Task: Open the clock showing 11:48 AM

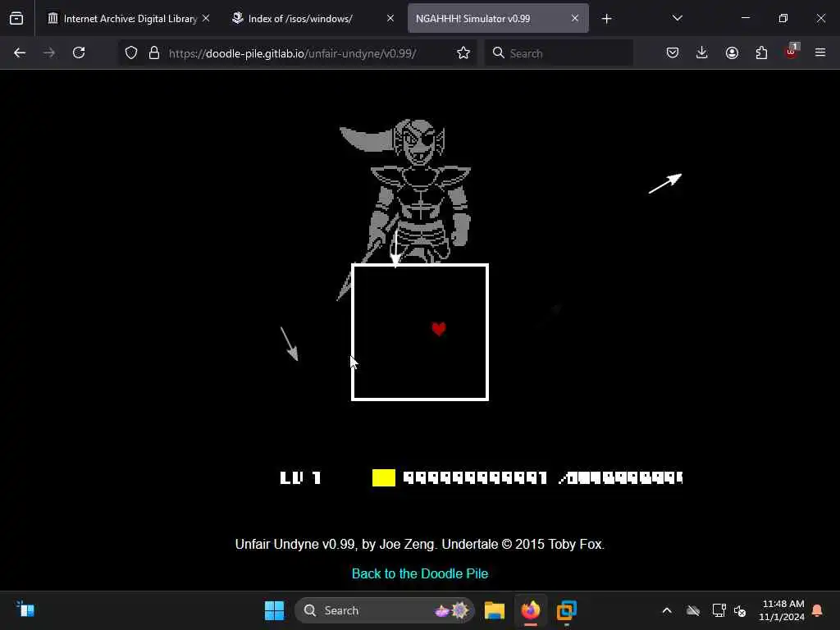Action: [782, 610]
